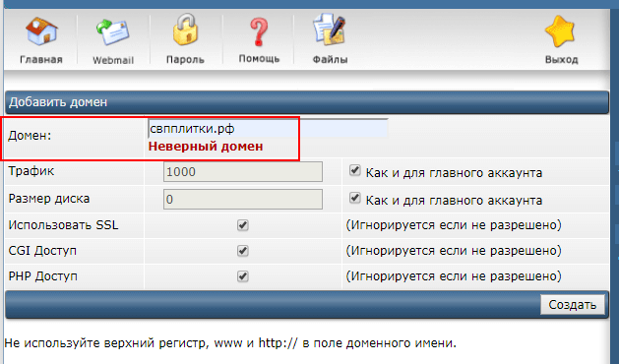619x364 pixels.
Task: Open the Главная home icon
Action: (41, 30)
